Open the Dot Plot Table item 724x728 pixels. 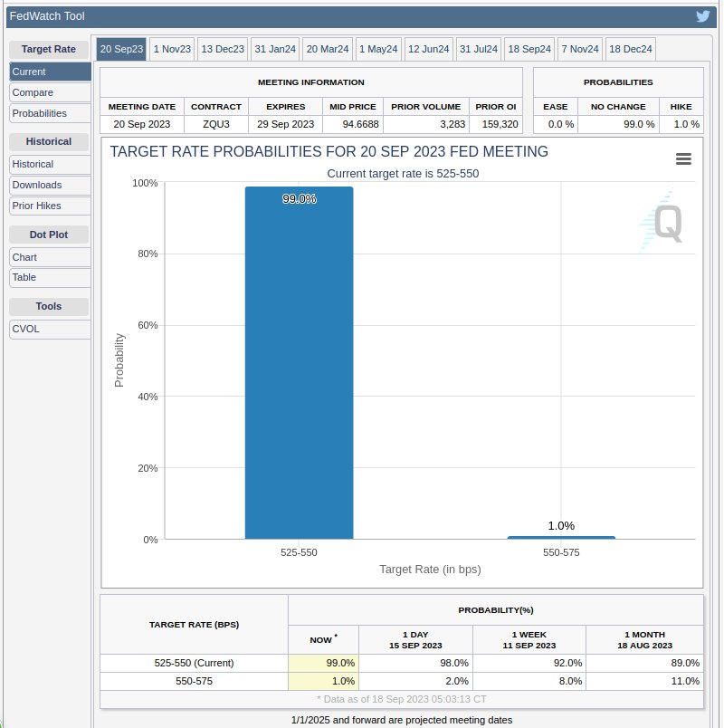(x=50, y=278)
